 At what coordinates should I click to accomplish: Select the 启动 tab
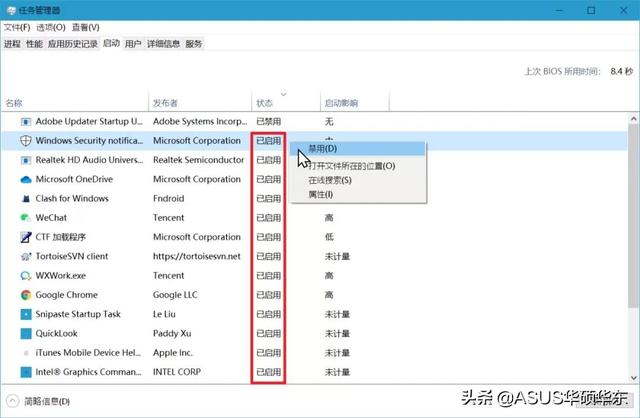click(111, 43)
